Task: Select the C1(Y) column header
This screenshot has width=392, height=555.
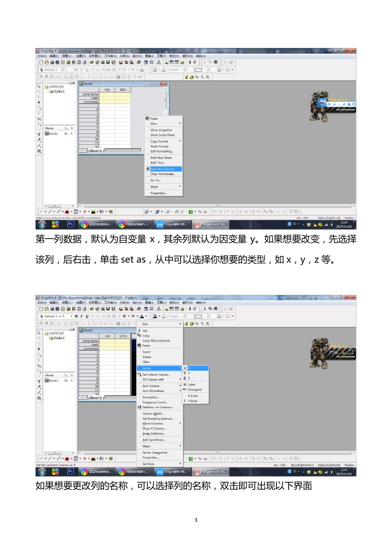Action: (x=123, y=336)
